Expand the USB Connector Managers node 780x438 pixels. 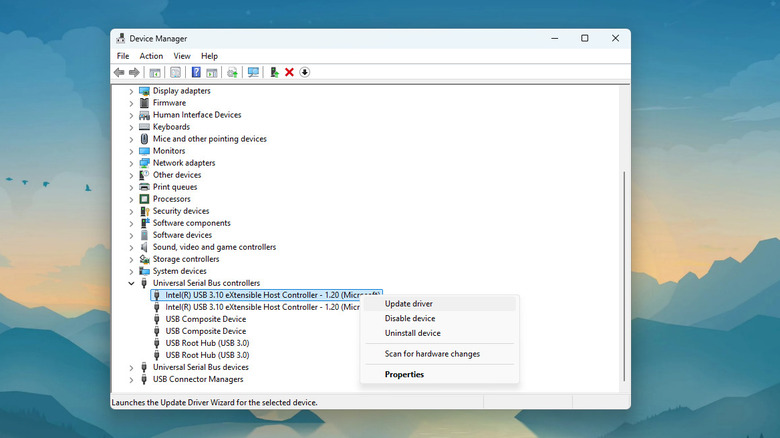(131, 379)
